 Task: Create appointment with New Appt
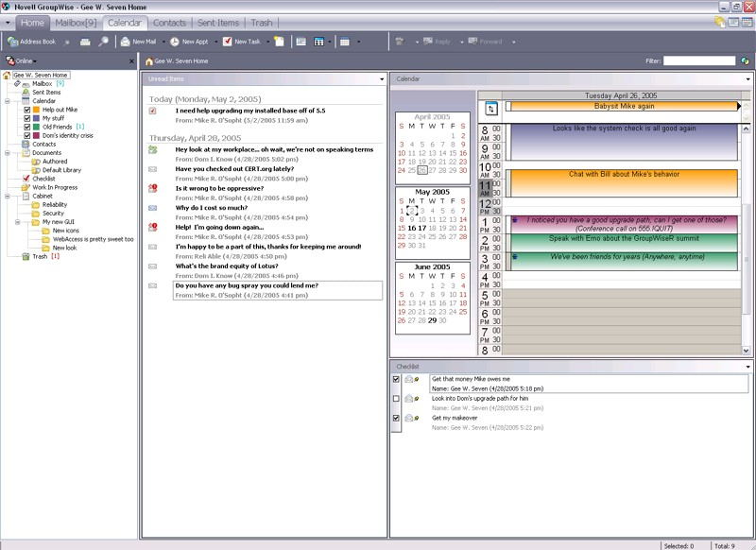(189, 42)
